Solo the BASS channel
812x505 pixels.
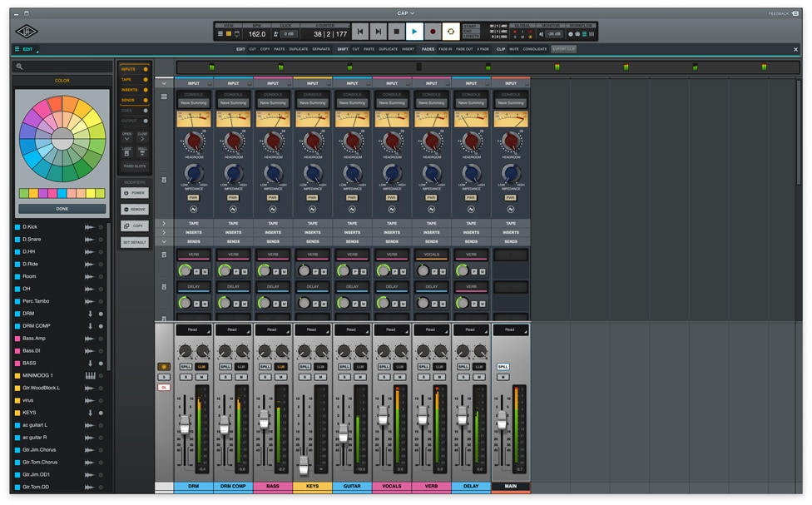click(x=265, y=377)
